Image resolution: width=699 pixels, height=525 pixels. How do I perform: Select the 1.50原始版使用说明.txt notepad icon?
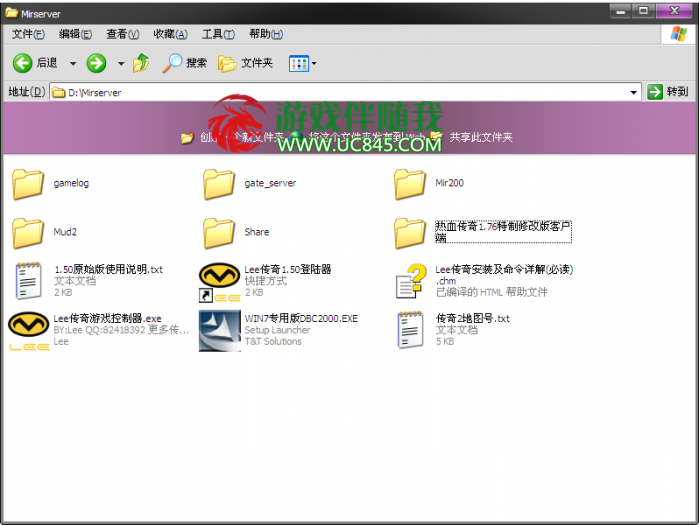click(x=28, y=281)
